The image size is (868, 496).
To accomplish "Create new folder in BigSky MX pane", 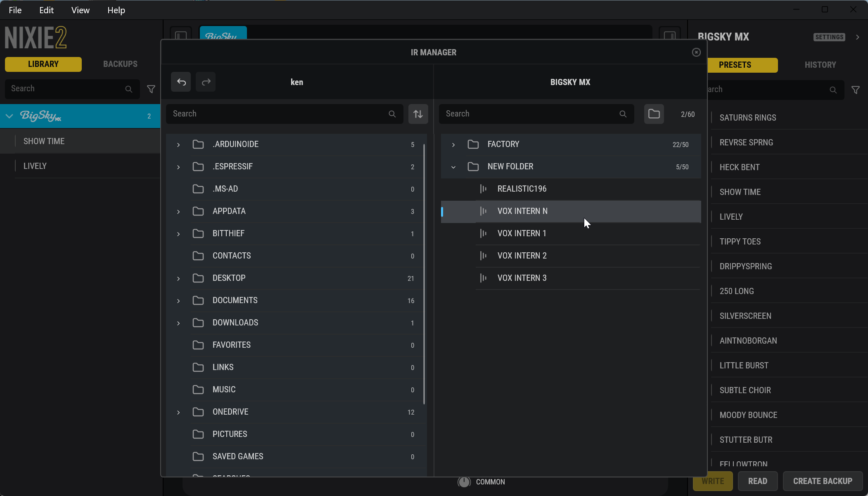I will click(x=654, y=114).
